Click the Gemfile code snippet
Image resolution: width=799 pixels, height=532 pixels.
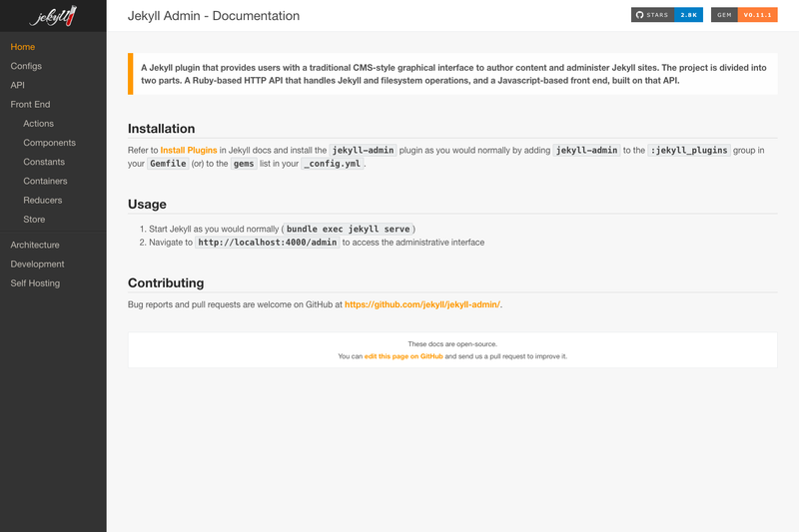point(168,164)
